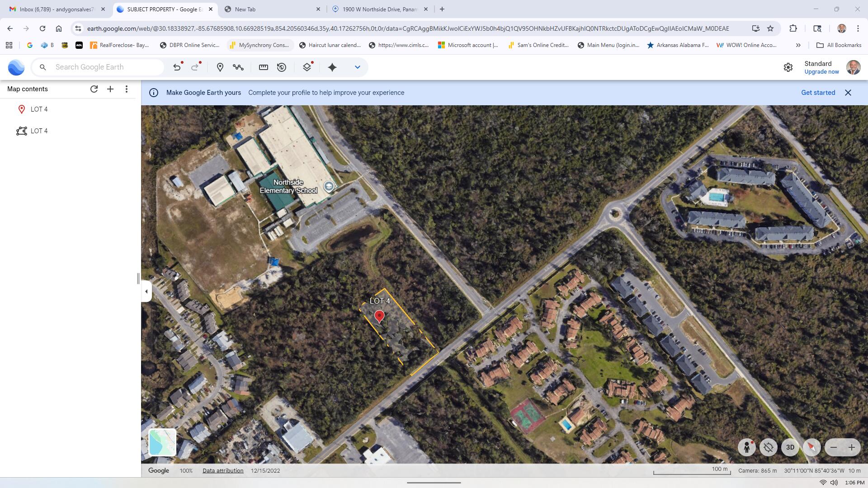
Task: Open taskbar Wi-Fi network status
Action: coord(823,483)
